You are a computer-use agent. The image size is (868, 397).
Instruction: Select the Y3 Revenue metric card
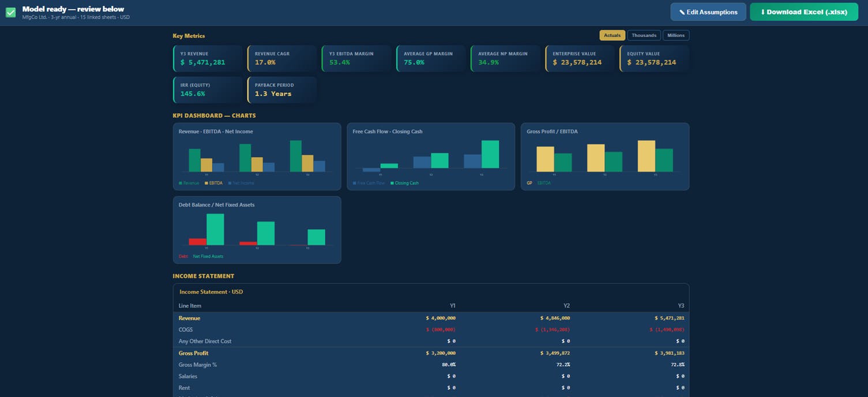click(x=208, y=58)
